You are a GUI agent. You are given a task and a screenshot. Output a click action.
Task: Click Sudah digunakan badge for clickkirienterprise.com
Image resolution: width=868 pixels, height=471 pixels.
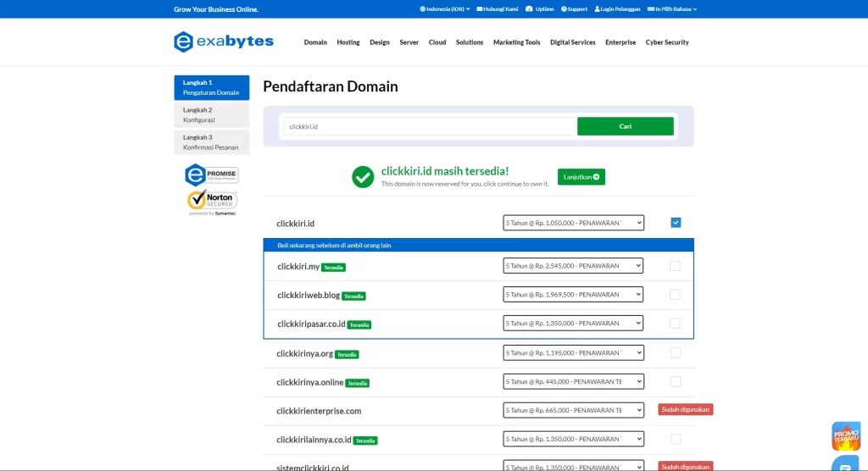click(685, 409)
